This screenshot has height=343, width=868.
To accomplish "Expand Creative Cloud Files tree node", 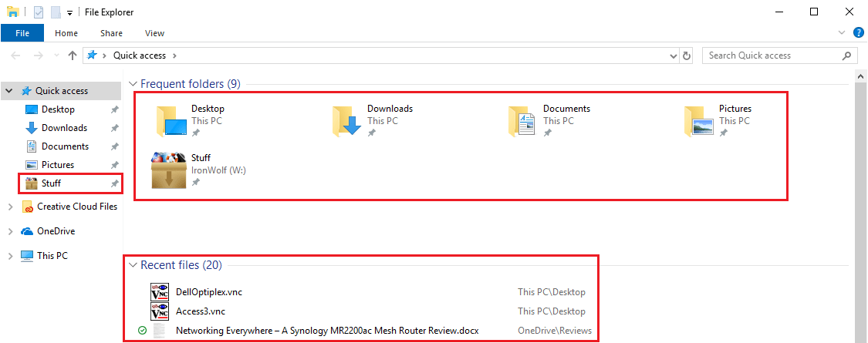I will click(10, 207).
